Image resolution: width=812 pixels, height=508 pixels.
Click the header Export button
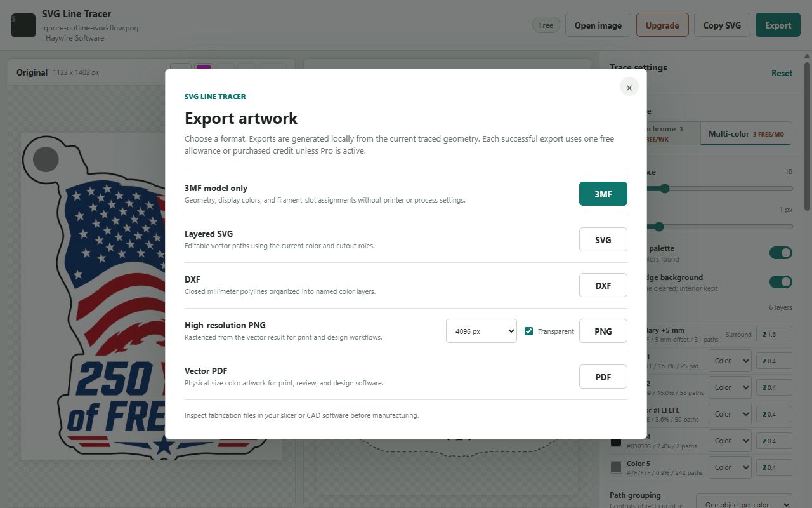pos(778,25)
